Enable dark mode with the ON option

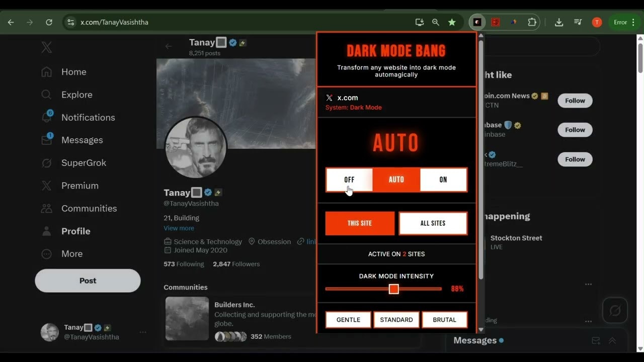tap(443, 179)
